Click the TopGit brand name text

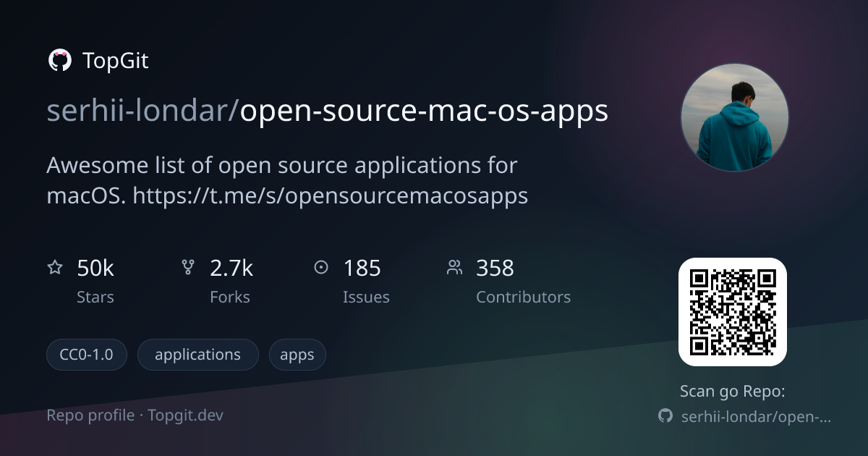point(116,61)
